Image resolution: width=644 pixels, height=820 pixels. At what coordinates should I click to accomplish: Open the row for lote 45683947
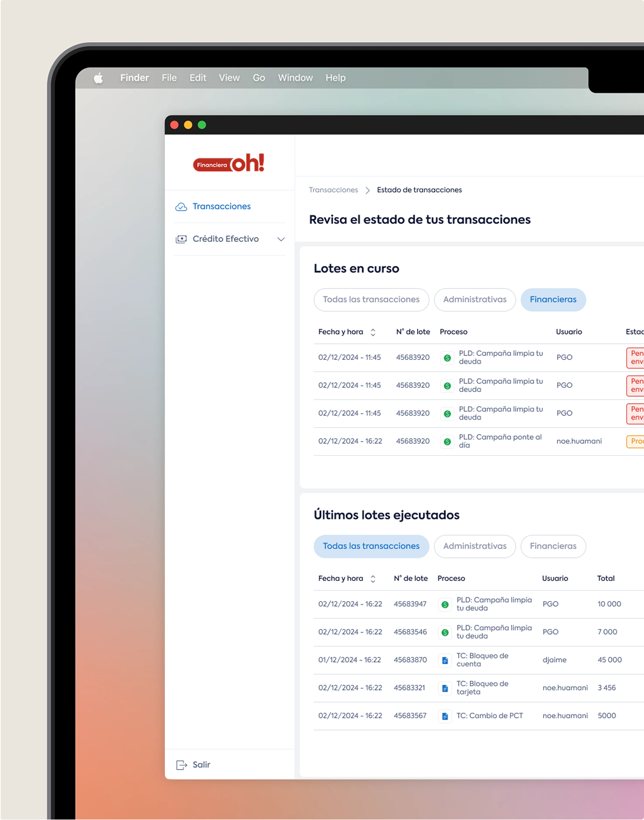click(x=410, y=604)
